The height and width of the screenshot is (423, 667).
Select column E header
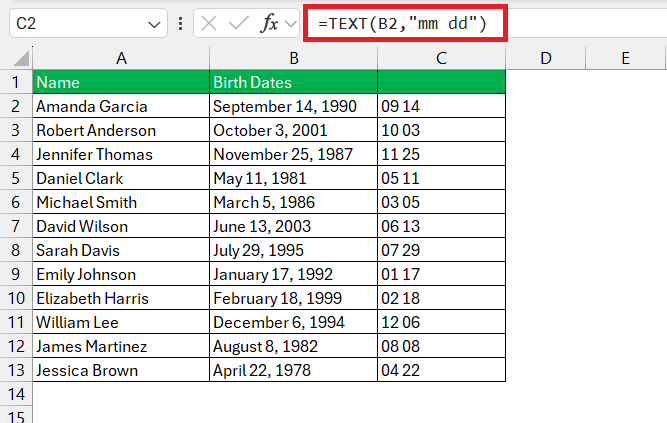625,58
